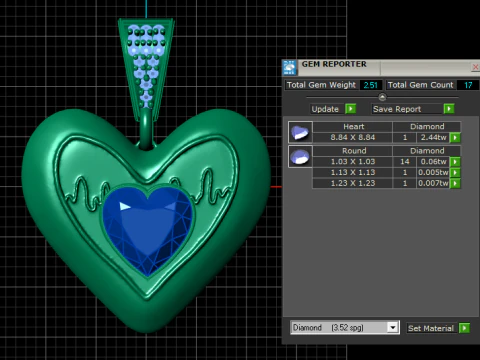The image size is (480, 360).
Task: Click the green arrow beside 0.005tw
Action: tap(455, 172)
